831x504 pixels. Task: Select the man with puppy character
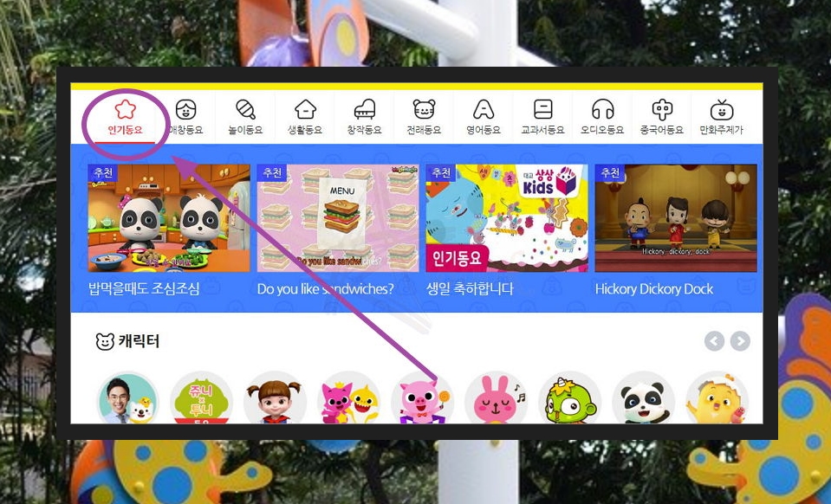pyautogui.click(x=127, y=398)
